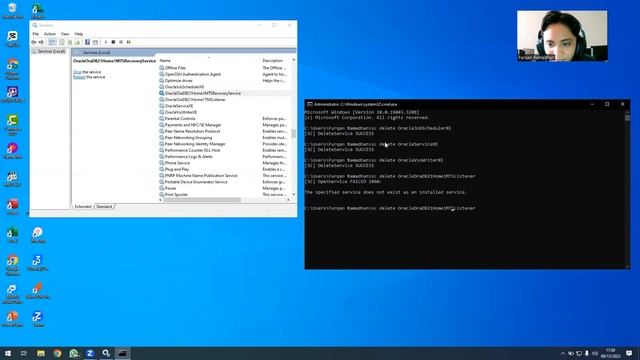Open WhatsApp from the taskbar
Viewport: 640px width, 360px height.
tap(73, 353)
